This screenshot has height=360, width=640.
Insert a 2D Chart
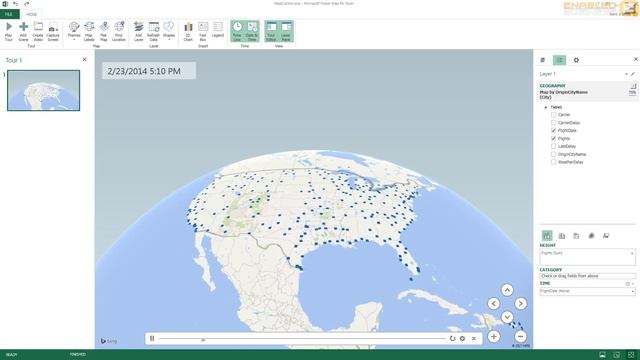(188, 31)
